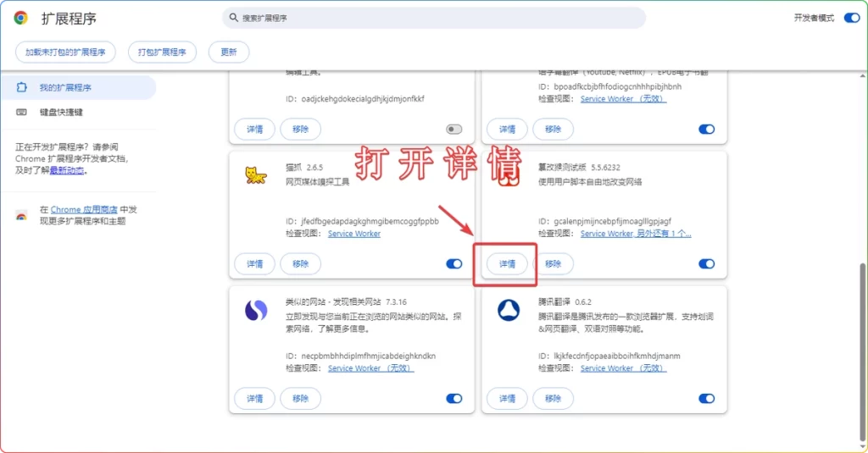868x453 pixels.
Task: Click the 键盘快捷键 keyboard icon
Action: [x=21, y=112]
